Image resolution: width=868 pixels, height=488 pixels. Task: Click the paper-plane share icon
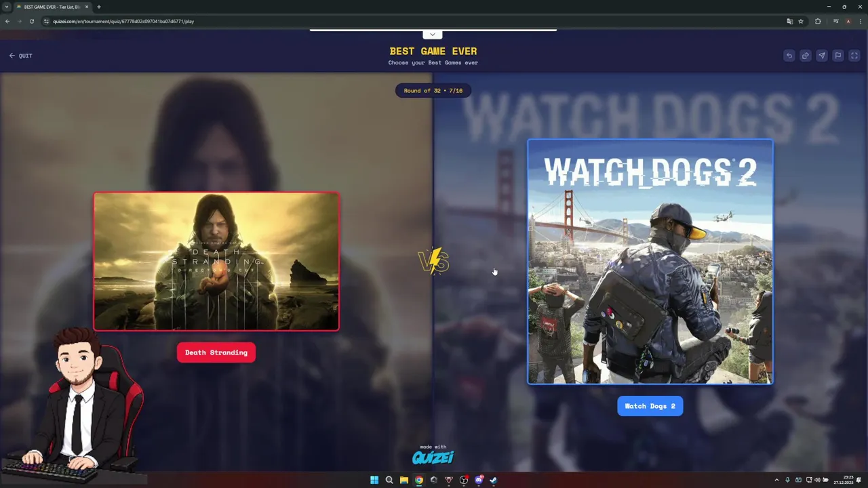[x=821, y=56]
